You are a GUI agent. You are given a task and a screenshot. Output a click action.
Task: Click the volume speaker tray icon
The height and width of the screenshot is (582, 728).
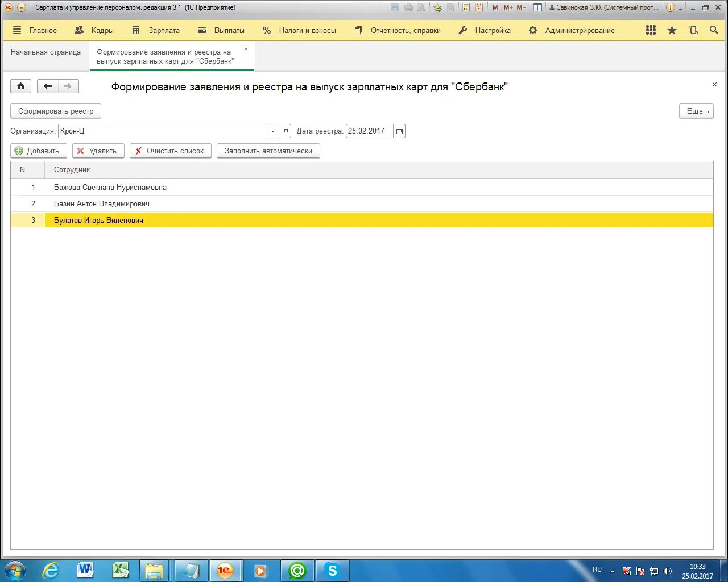pyautogui.click(x=668, y=571)
